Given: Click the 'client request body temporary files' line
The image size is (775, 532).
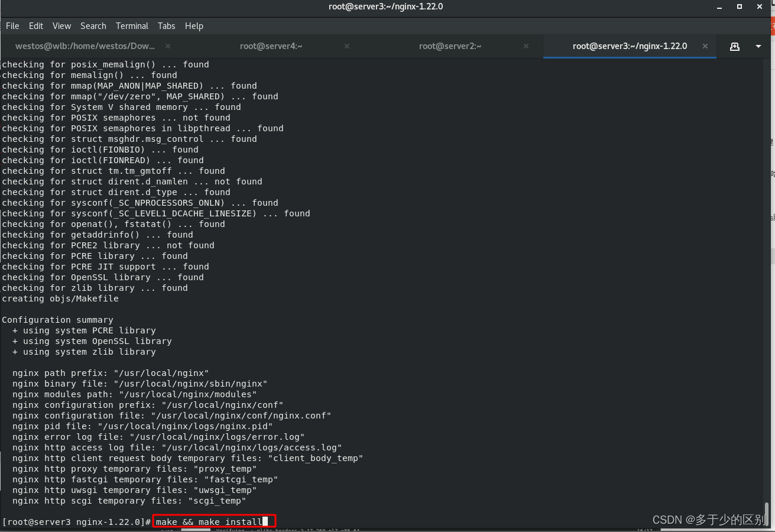Looking at the screenshot, I should (x=188, y=458).
